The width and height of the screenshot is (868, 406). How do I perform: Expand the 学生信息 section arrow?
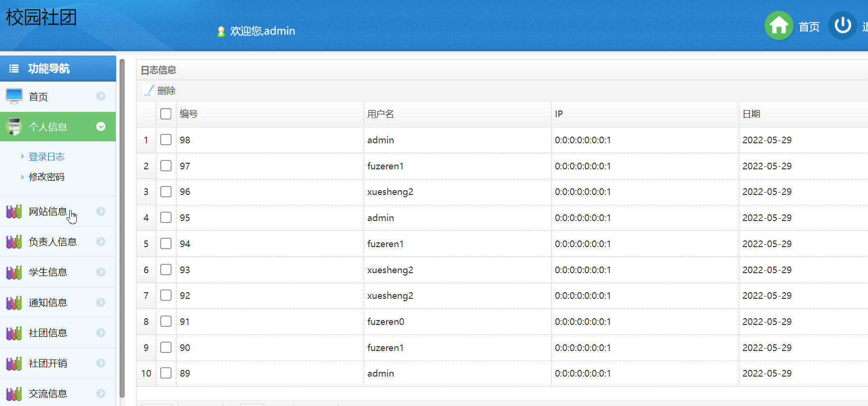pyautogui.click(x=101, y=272)
